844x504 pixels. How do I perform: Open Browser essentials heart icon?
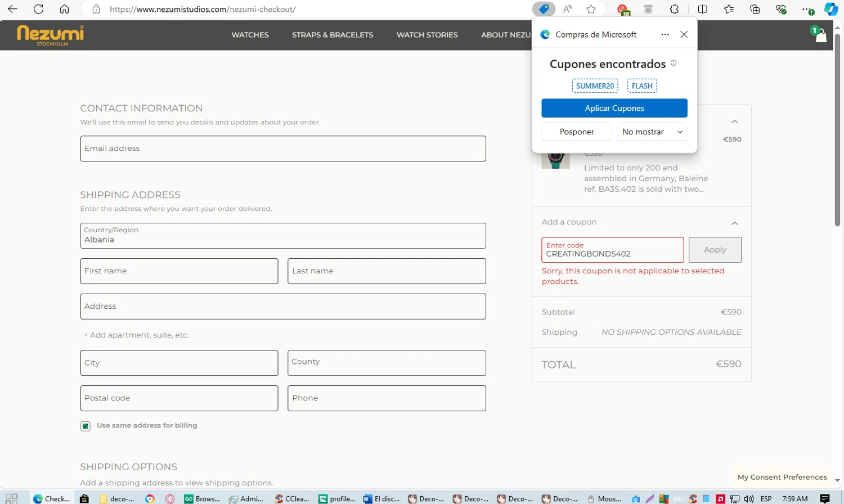(781, 9)
